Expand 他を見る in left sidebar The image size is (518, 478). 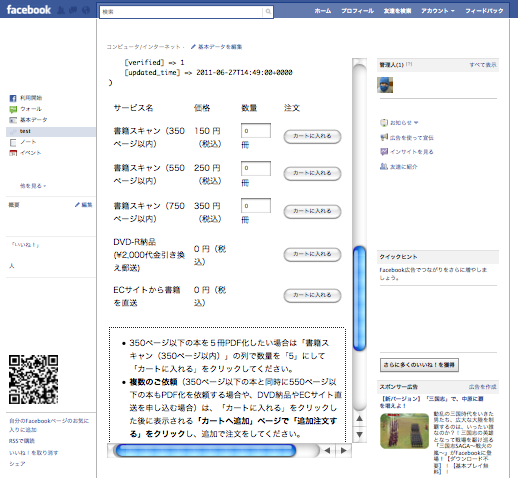coord(33,186)
